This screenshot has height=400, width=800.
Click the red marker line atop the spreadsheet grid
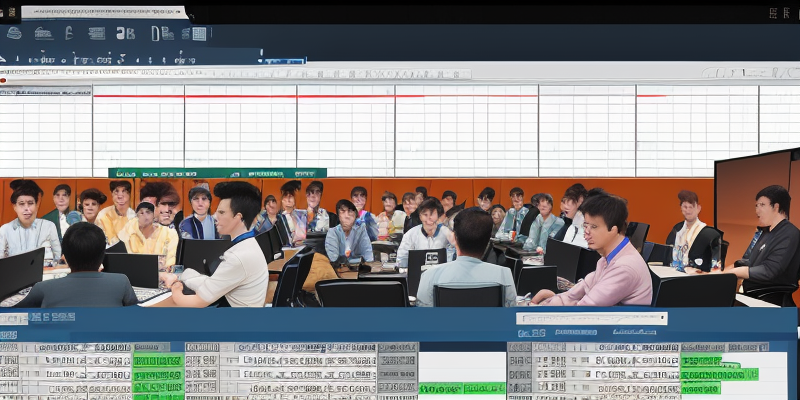tap(300, 96)
